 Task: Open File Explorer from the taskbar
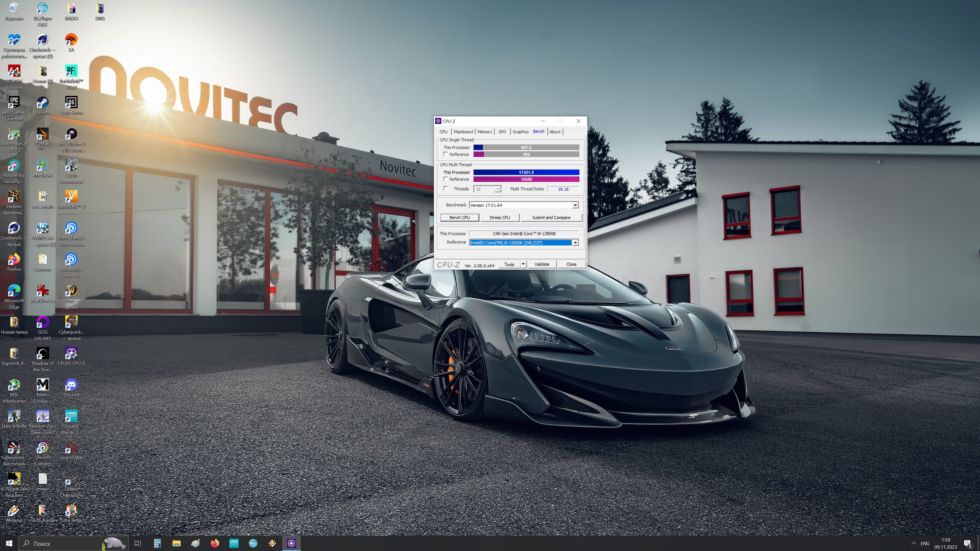[176, 543]
